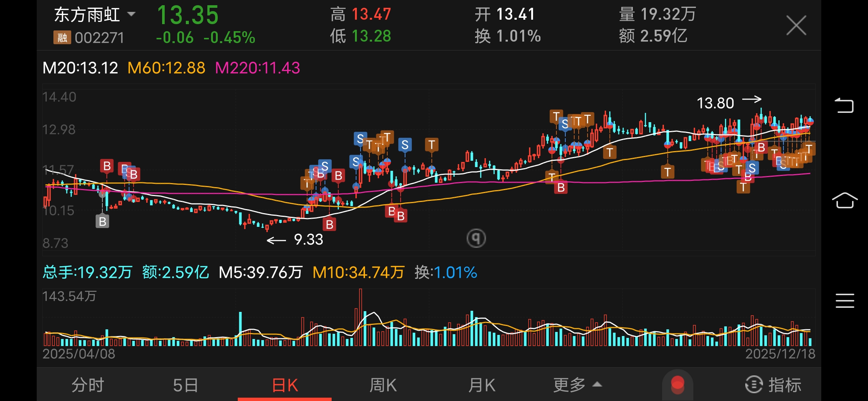The width and height of the screenshot is (868, 401).
Task: Tap the circled q marker on chart
Action: pyautogui.click(x=476, y=238)
